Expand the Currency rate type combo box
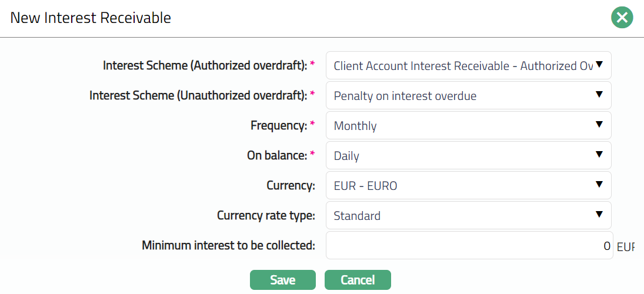The image size is (644, 294). click(x=459, y=216)
